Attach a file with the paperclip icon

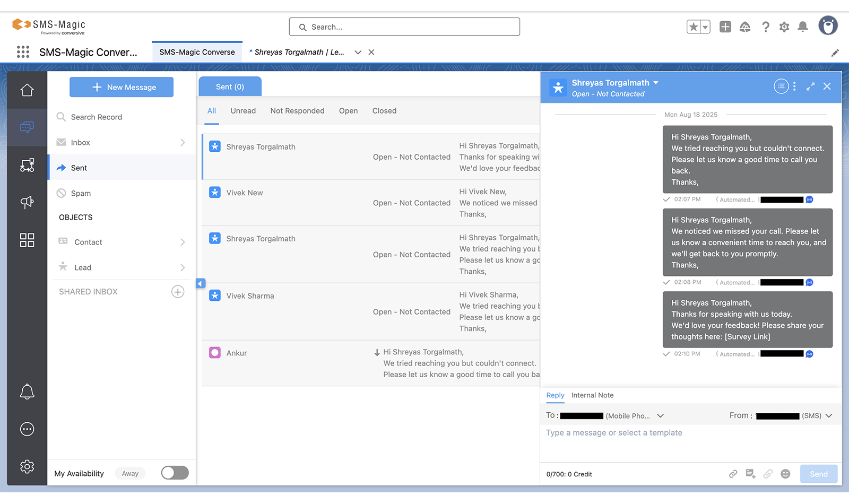click(768, 474)
